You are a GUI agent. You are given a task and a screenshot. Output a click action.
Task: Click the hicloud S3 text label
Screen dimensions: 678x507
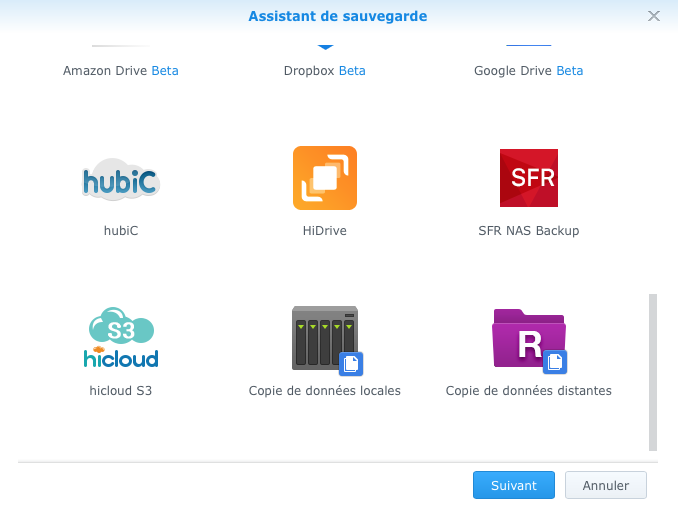coord(121,390)
